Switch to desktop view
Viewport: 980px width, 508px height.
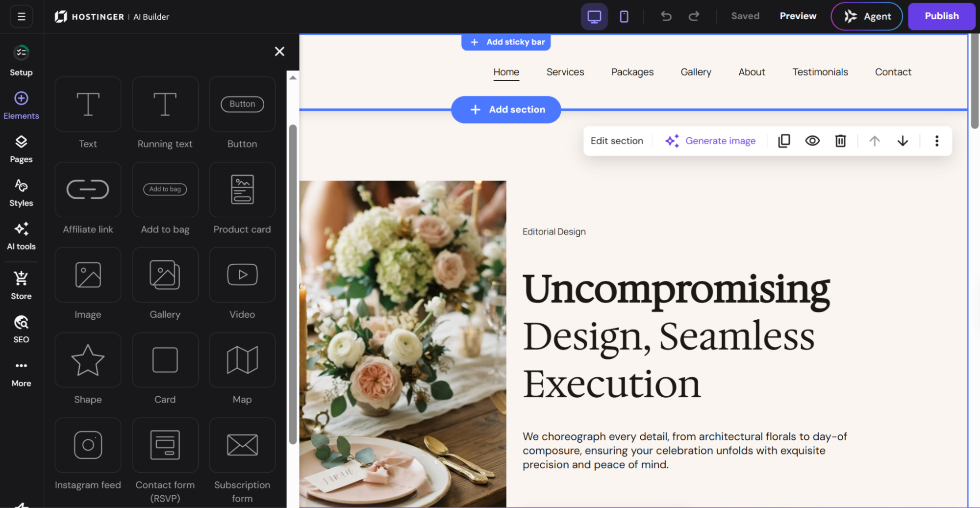594,17
